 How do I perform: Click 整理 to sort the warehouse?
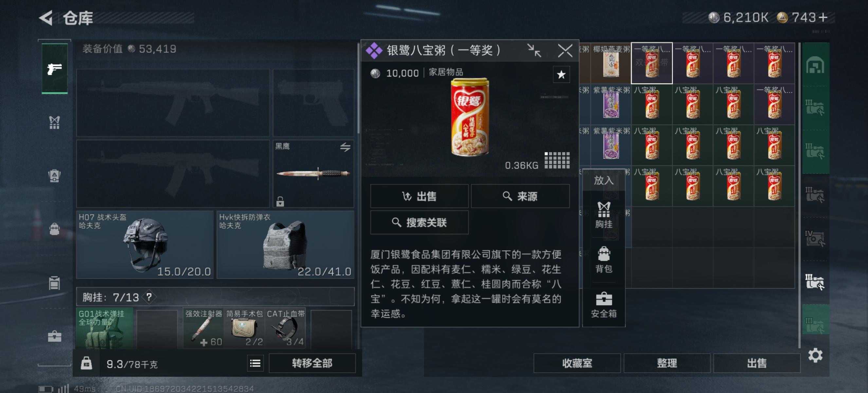666,363
